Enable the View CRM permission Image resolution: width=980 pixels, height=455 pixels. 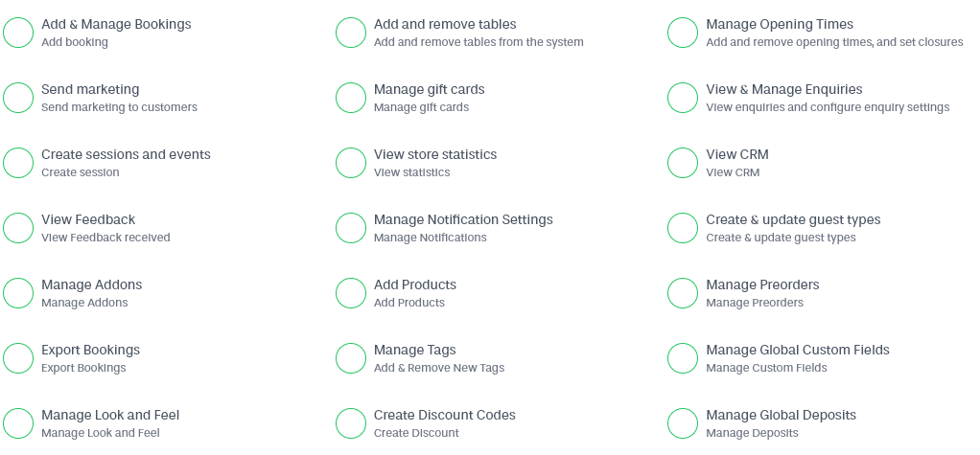click(683, 163)
